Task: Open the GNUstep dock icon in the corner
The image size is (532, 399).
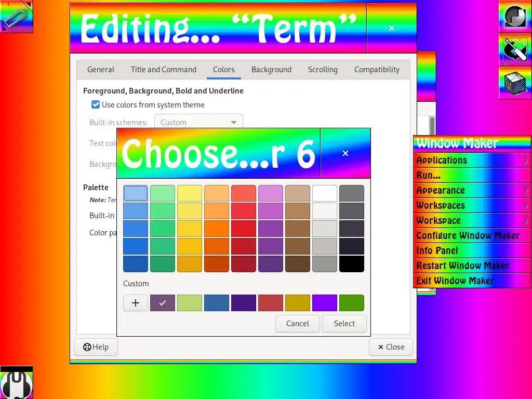Action: [515, 16]
